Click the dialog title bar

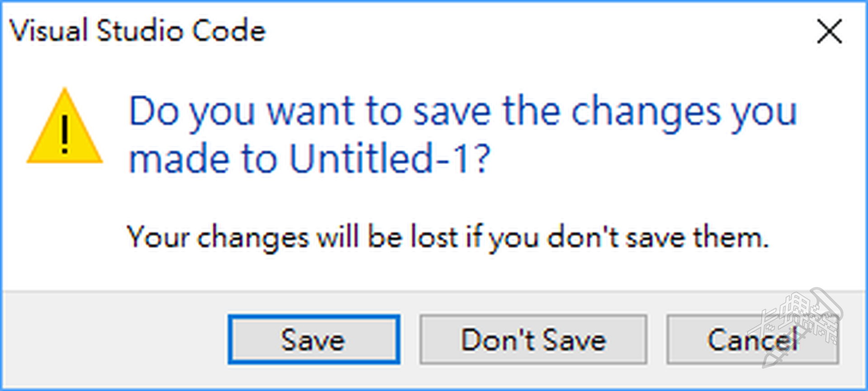pyautogui.click(x=497, y=31)
